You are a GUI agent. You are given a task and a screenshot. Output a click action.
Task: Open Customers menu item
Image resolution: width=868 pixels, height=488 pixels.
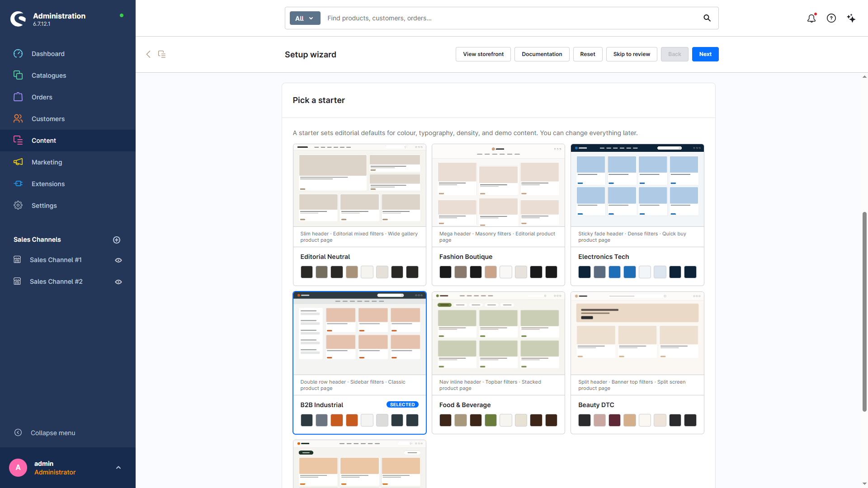[68, 119]
